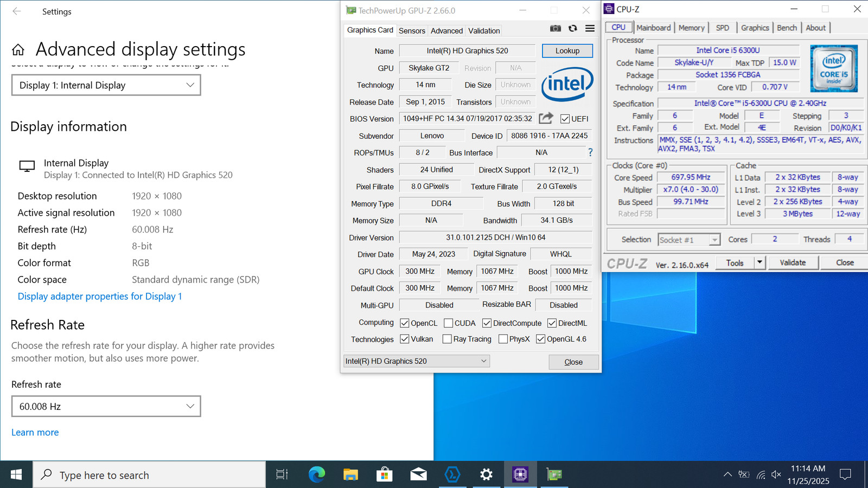Switch to the Sensors tab in GPU-Z
This screenshot has width=868, height=488.
click(x=412, y=31)
